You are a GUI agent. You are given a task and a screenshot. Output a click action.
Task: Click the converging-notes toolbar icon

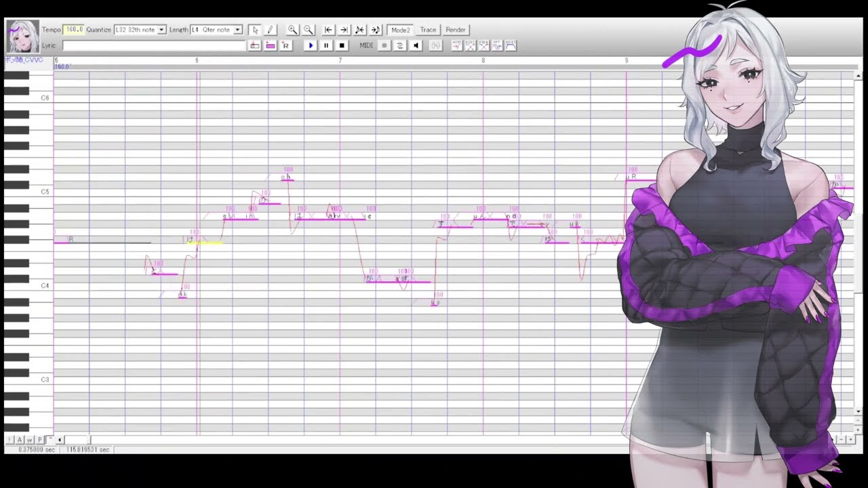(x=359, y=30)
